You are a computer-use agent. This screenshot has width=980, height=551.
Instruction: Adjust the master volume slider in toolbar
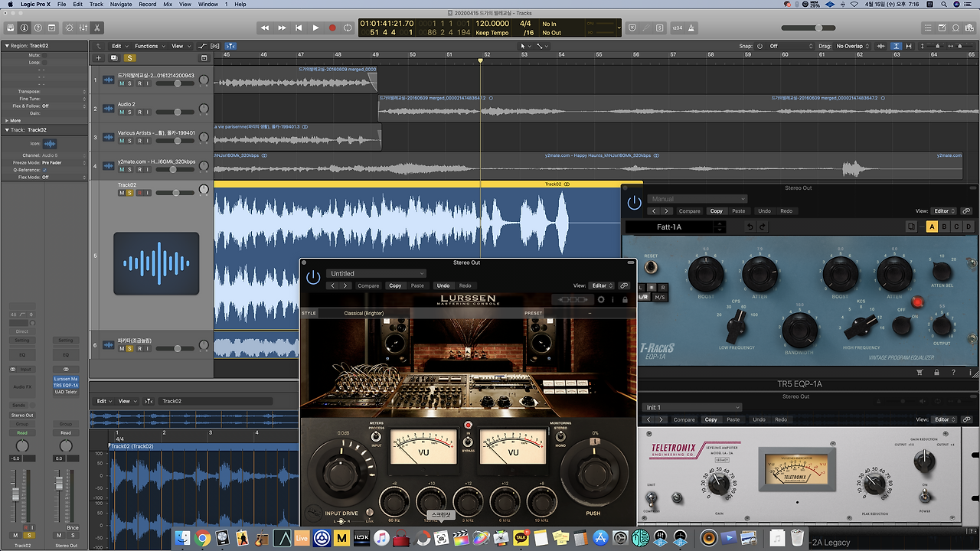(818, 28)
